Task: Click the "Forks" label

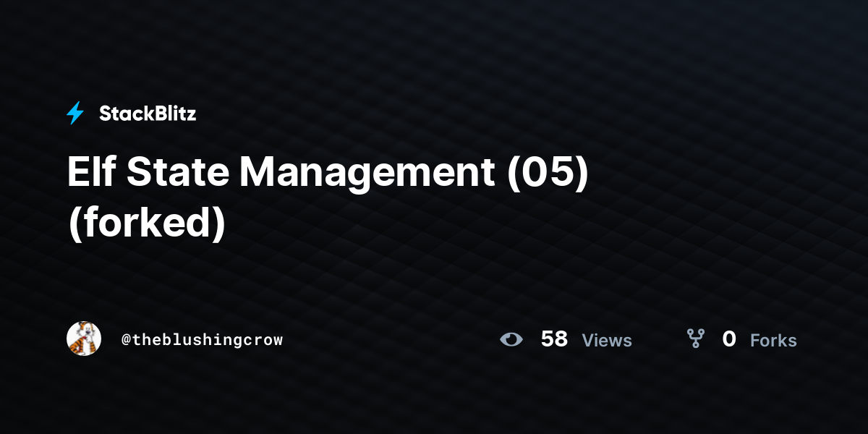Action: click(773, 340)
